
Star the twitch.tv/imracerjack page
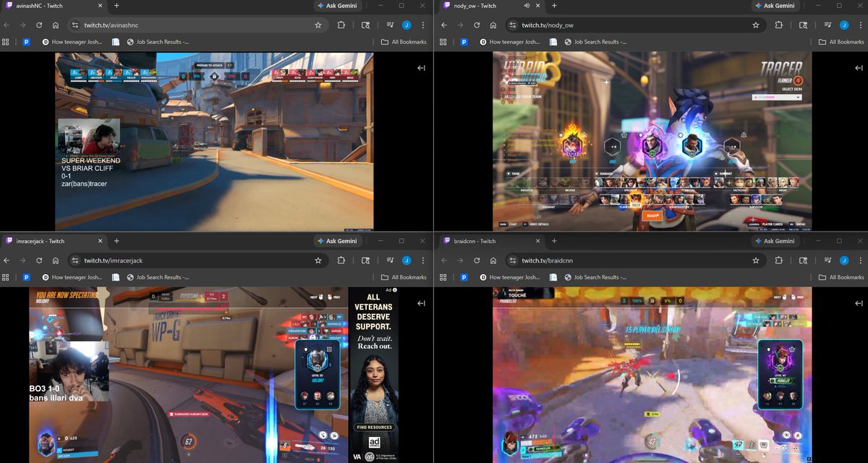318,260
